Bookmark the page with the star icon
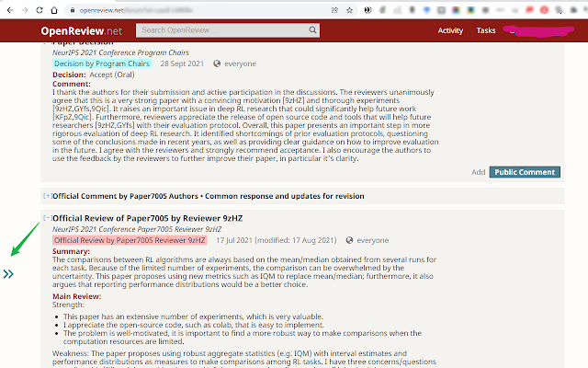This screenshot has width=588, height=368. 349,10
